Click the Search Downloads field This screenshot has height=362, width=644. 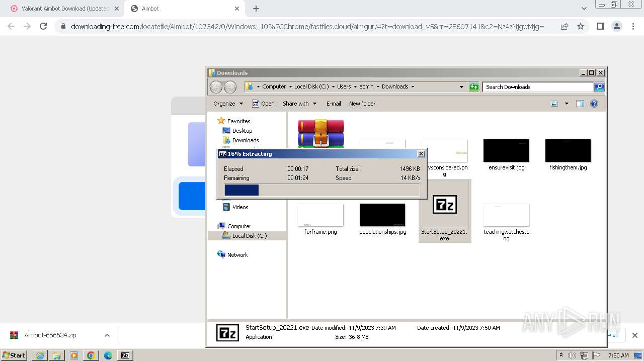coord(537,87)
